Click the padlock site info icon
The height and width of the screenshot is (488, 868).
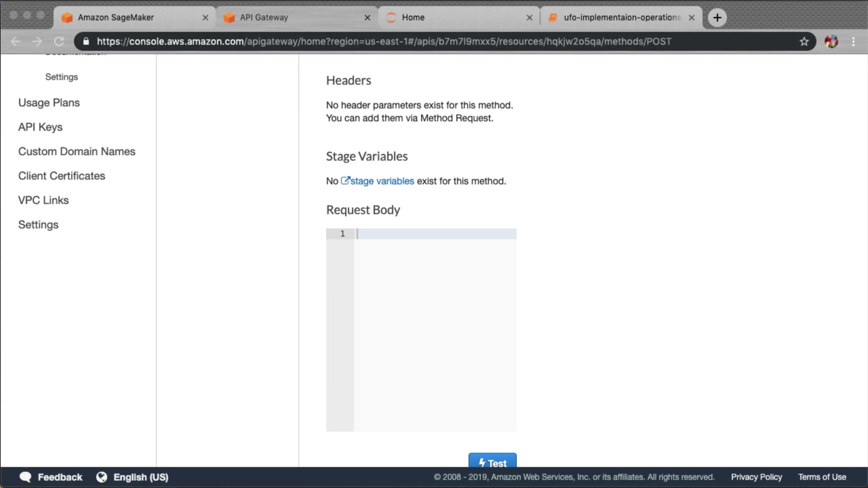tap(86, 42)
